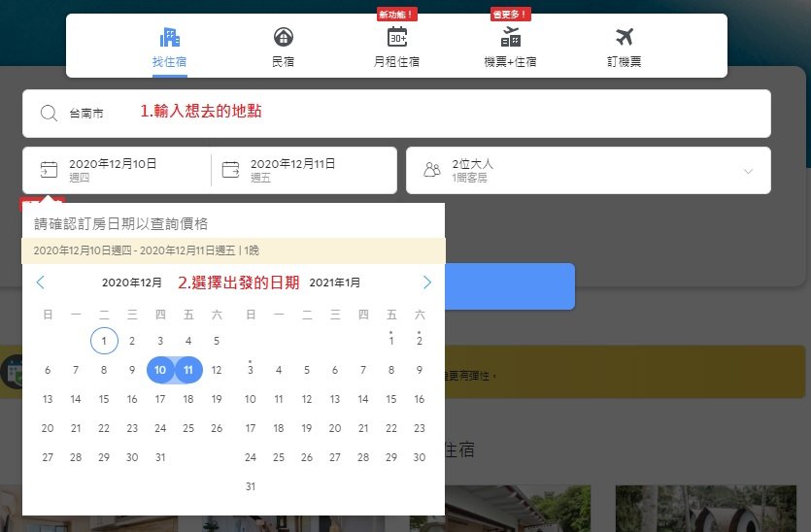Click the 30+ calendar icon
The width and height of the screenshot is (811, 532).
click(396, 37)
